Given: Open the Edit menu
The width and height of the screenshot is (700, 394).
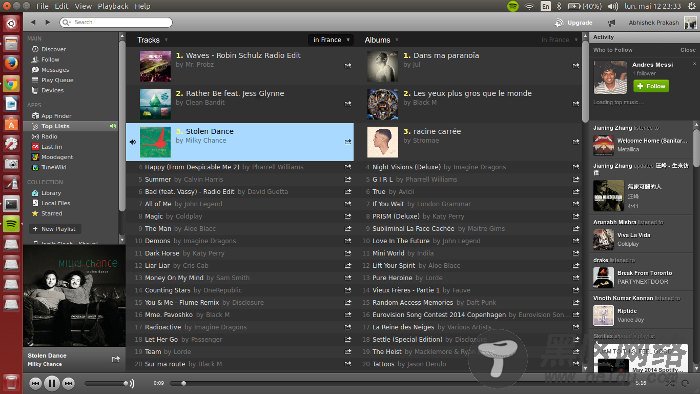Looking at the screenshot, I should coord(62,6).
